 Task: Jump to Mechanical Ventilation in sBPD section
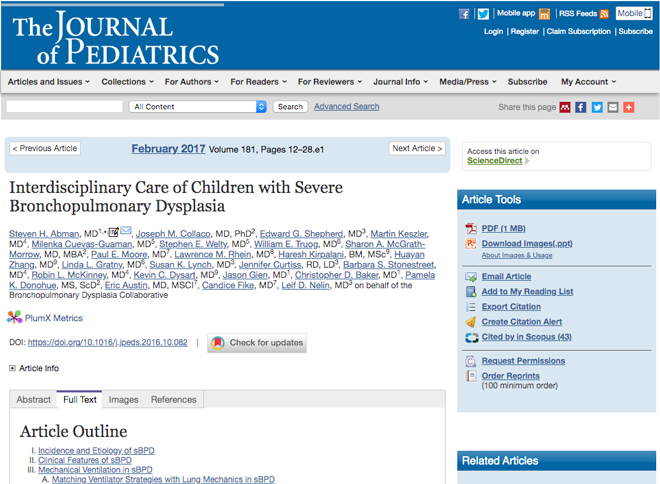click(x=95, y=470)
